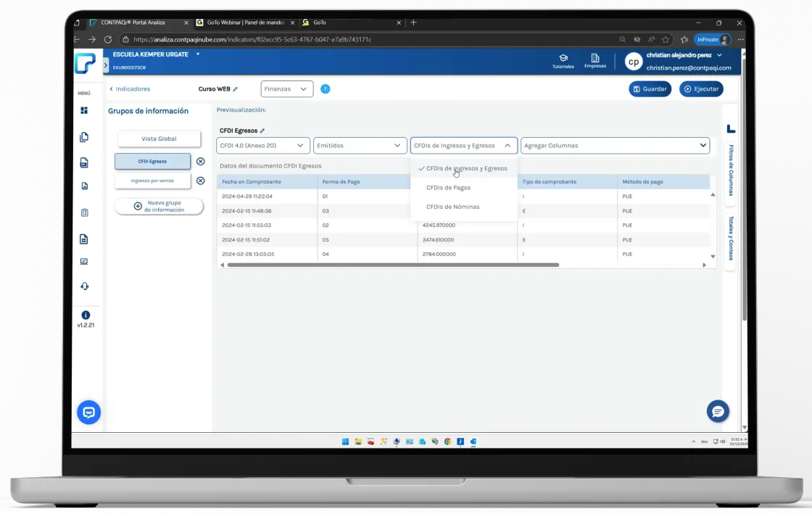The image size is (812, 517).
Task: Open the XML document icon in sidebar
Action: click(84, 162)
